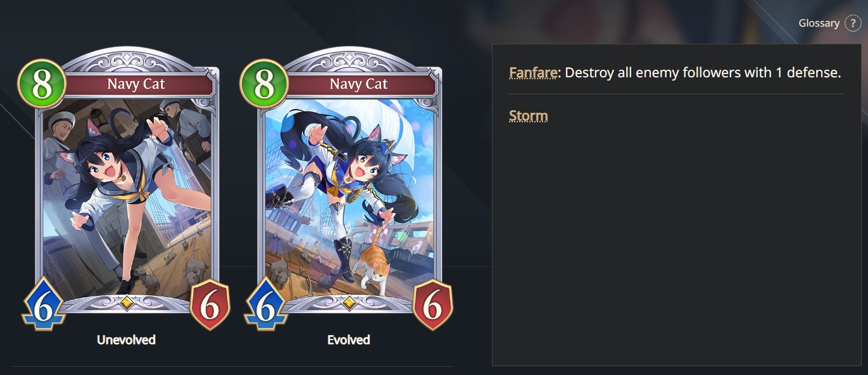Select the evolved Navy Cat card art
Viewport: 868px width, 375px height.
click(x=350, y=196)
